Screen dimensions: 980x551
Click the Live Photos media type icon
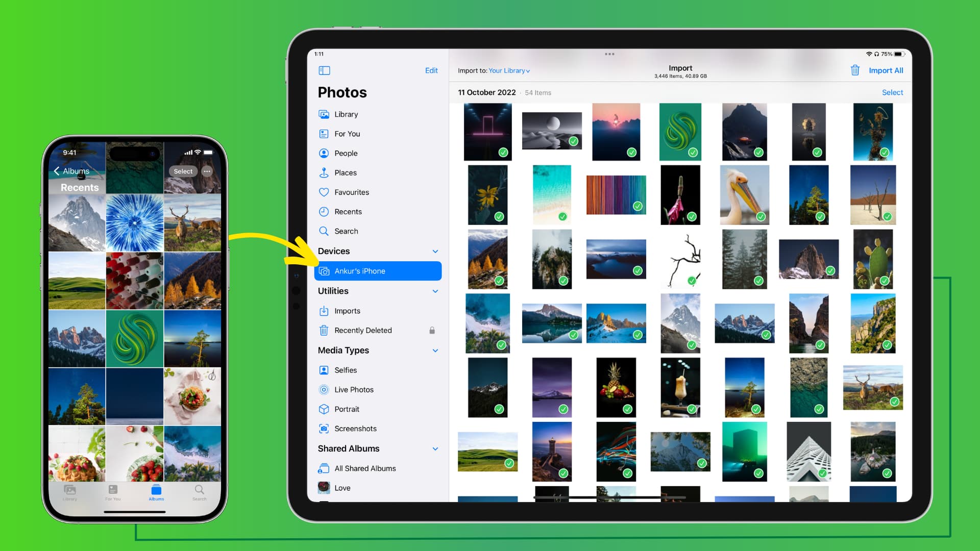coord(324,388)
